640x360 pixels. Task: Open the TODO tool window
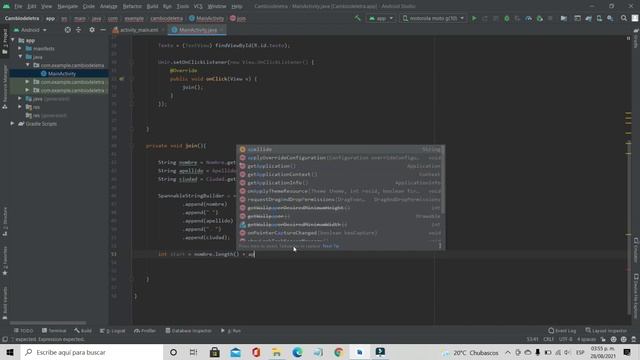pyautogui.click(x=24, y=331)
